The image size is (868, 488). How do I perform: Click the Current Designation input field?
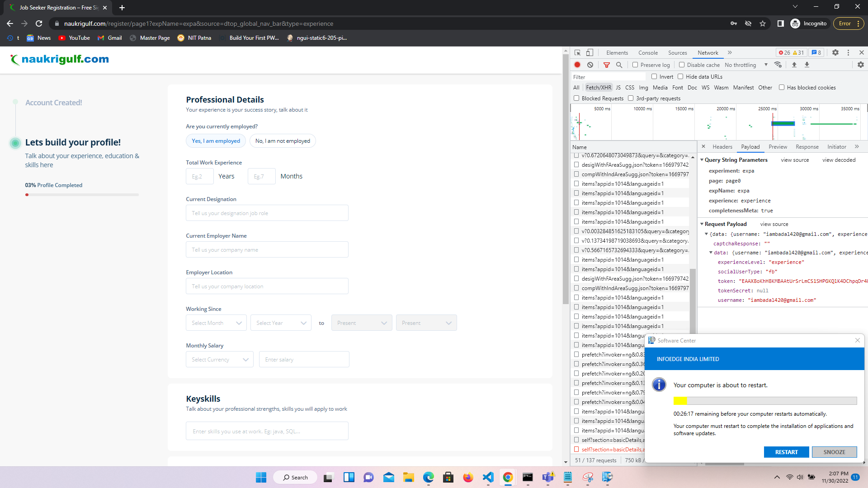click(x=267, y=213)
